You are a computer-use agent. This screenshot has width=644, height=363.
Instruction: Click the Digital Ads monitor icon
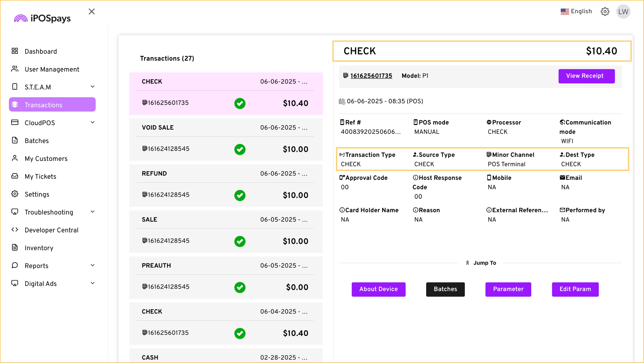coord(15,283)
